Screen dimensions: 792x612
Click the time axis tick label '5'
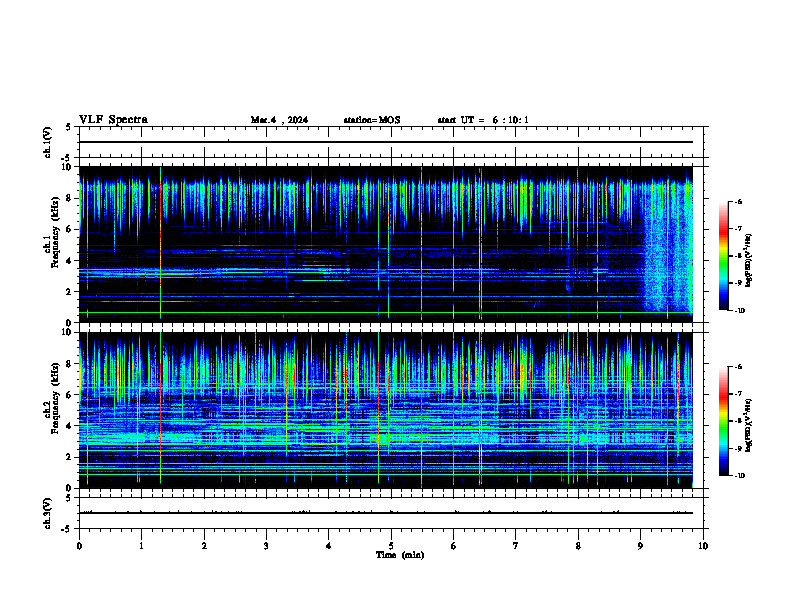pyautogui.click(x=391, y=546)
